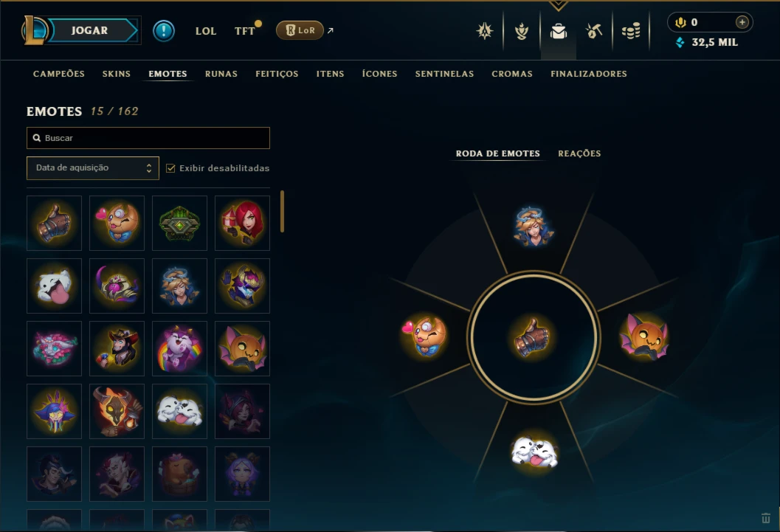Viewport: 780px width, 532px height.
Task: Expand the top center pull-down chevron
Action: point(558,5)
